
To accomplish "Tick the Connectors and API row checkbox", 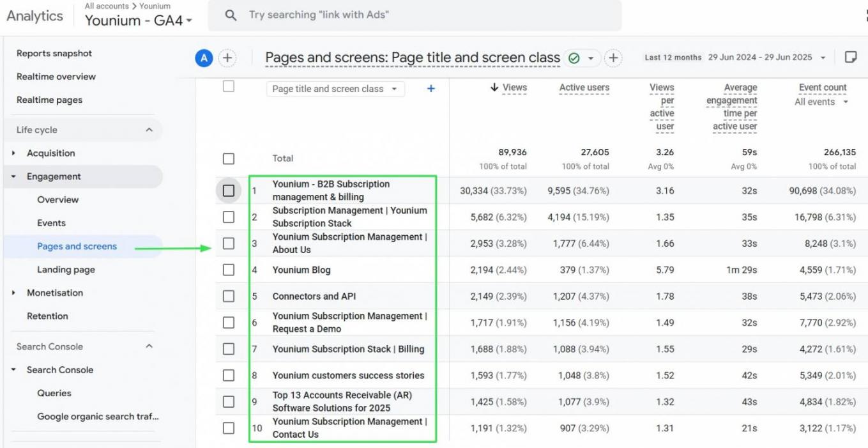I will pos(229,296).
